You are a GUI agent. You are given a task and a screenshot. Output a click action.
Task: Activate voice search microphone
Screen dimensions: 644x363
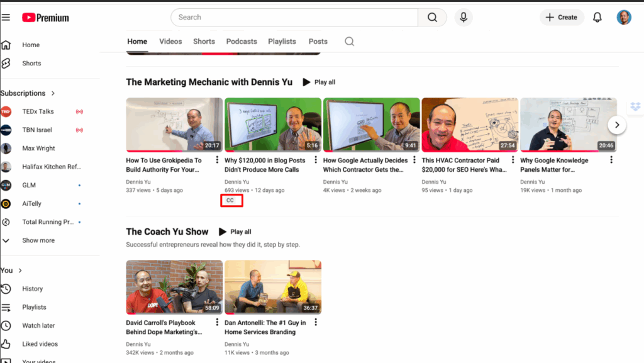pyautogui.click(x=464, y=18)
